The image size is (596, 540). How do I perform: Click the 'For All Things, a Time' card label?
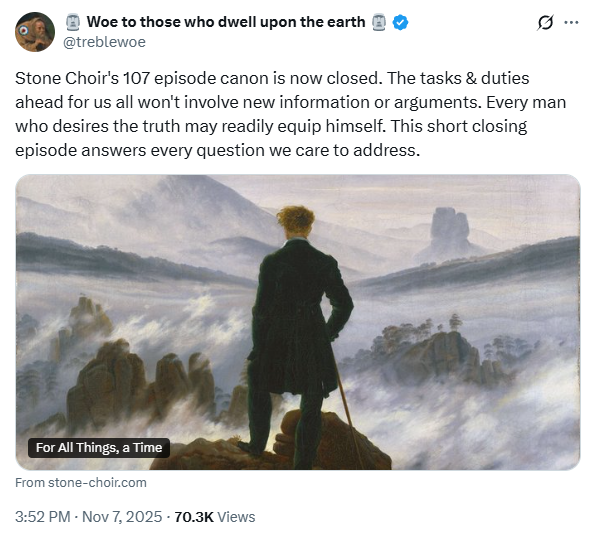[x=99, y=448]
